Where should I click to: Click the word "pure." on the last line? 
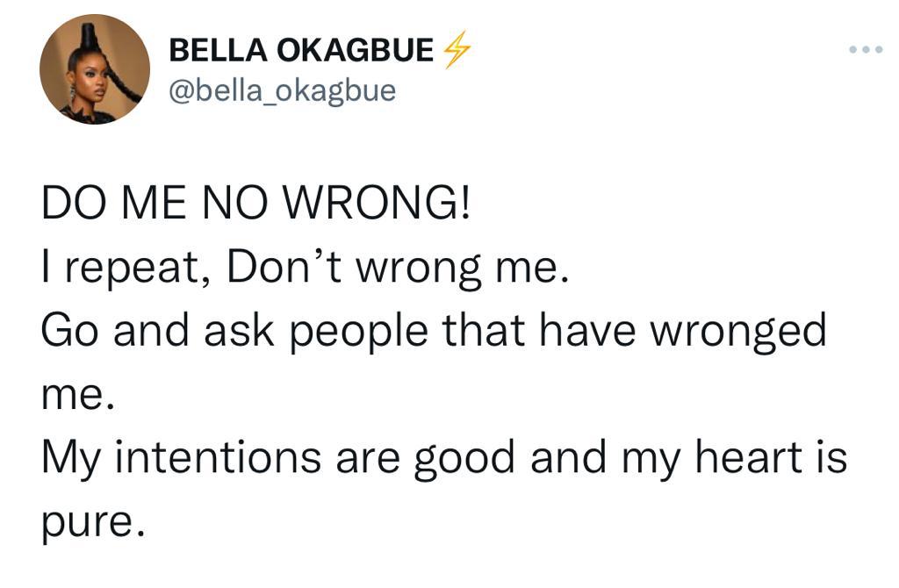coord(92,524)
